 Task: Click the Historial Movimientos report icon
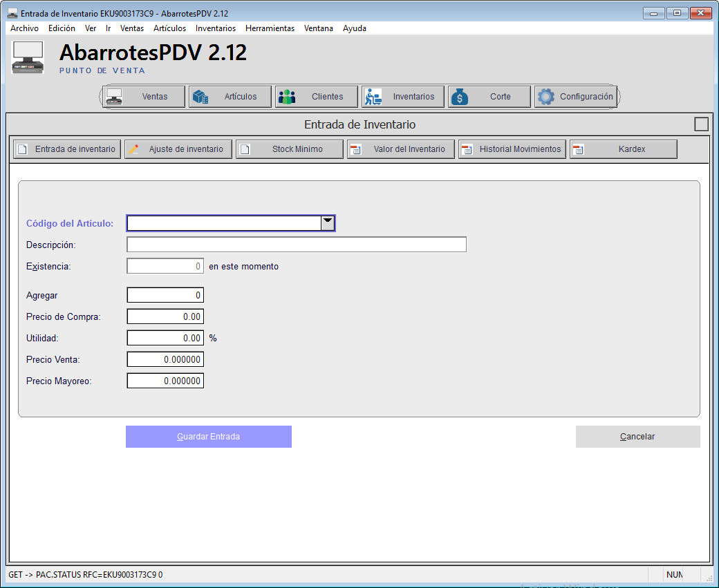coord(467,149)
